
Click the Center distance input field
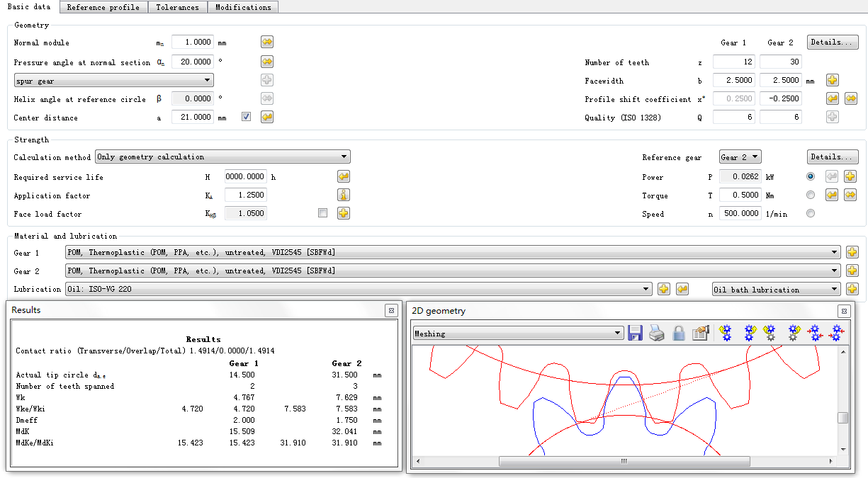(x=193, y=117)
